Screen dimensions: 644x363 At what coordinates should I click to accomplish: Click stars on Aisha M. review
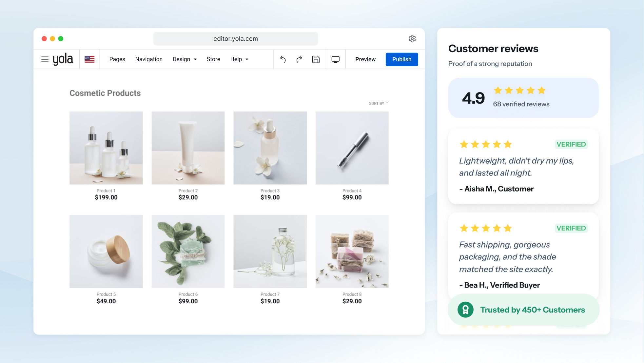(486, 144)
